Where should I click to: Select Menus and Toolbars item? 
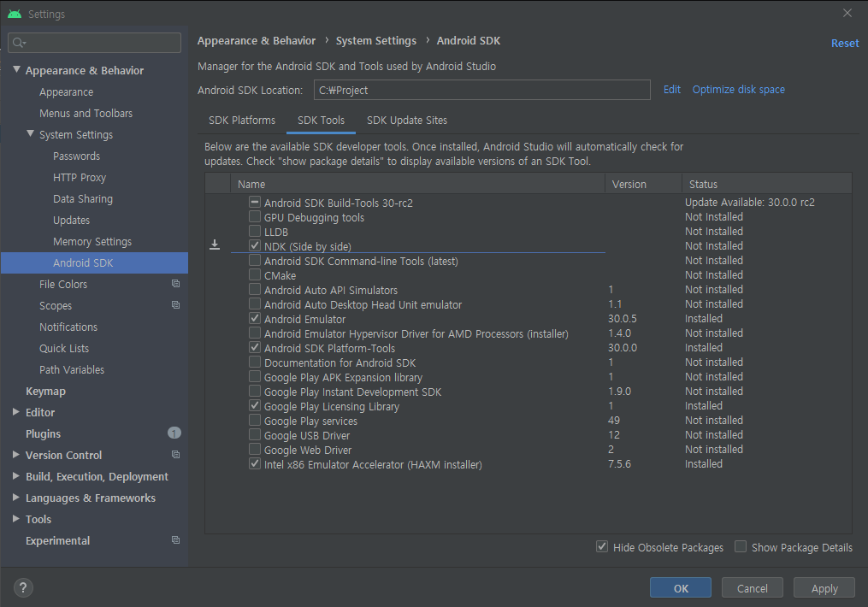click(86, 114)
